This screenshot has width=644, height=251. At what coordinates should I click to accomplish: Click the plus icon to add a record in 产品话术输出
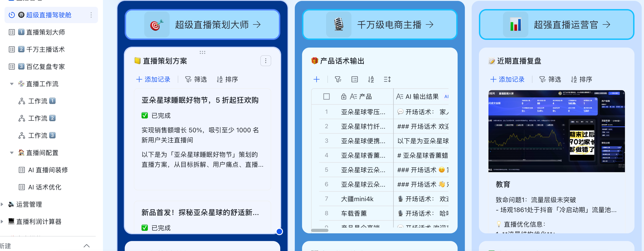pyautogui.click(x=317, y=79)
